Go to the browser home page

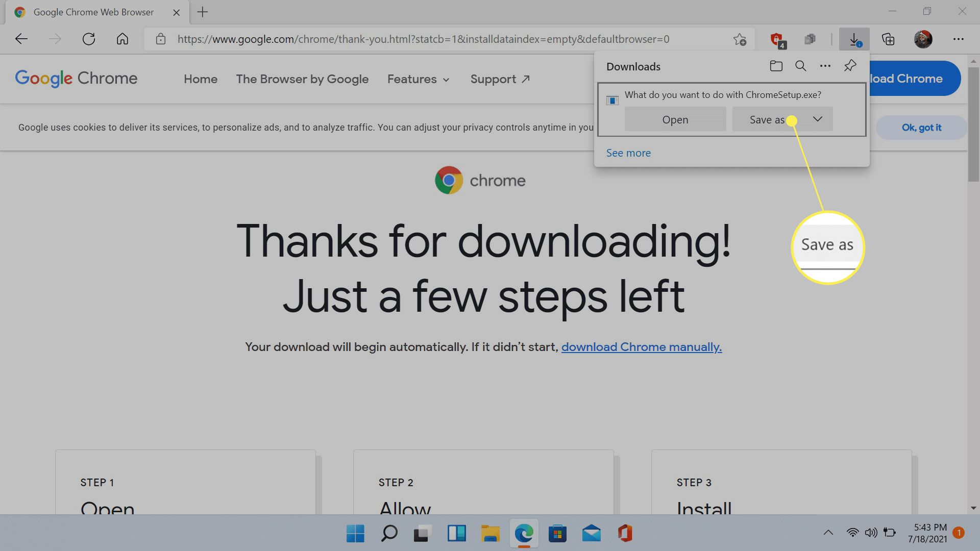pyautogui.click(x=122, y=39)
